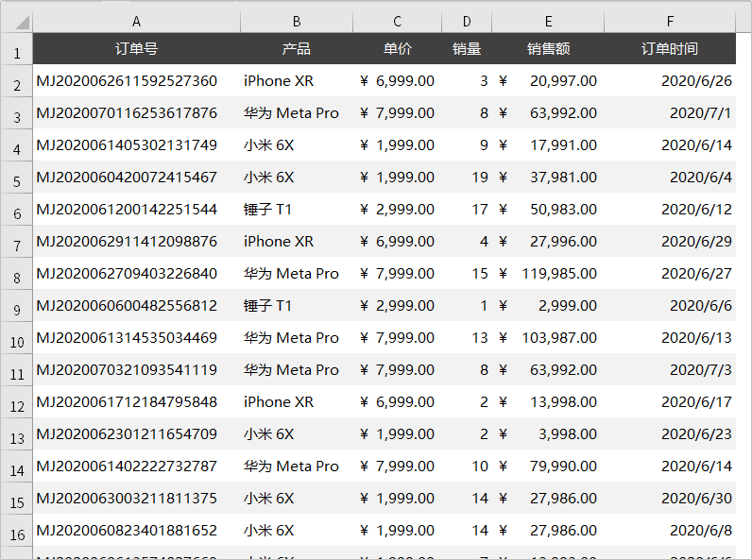Select the iPhone XR cell in row 12
This screenshot has width=752, height=560.
[279, 402]
